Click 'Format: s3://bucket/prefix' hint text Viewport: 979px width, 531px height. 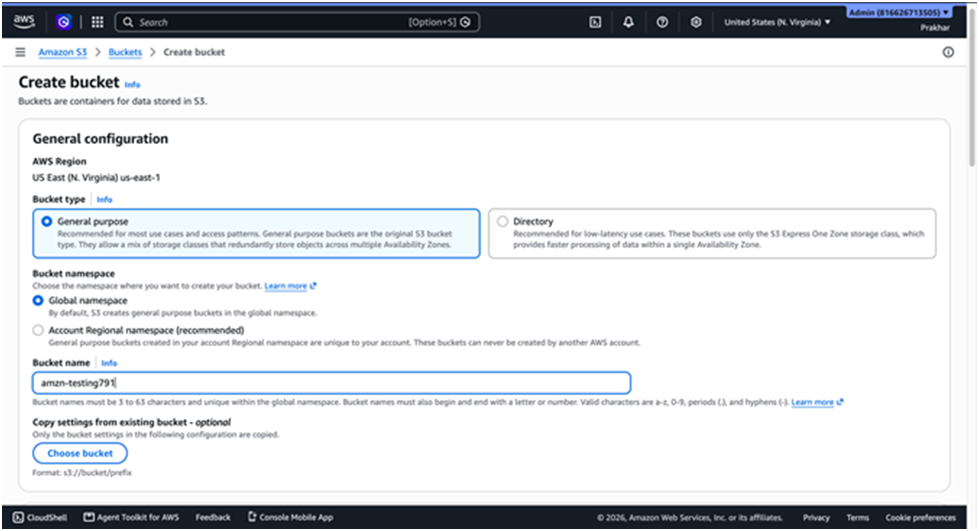click(82, 473)
